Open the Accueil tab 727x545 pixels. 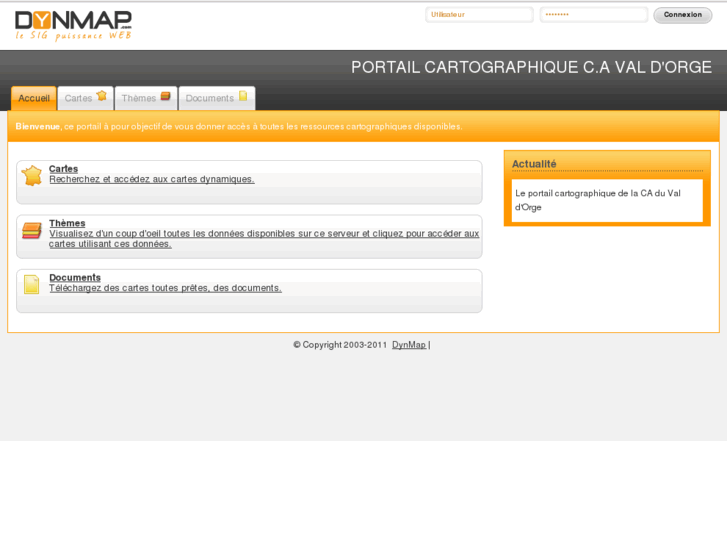tap(34, 98)
